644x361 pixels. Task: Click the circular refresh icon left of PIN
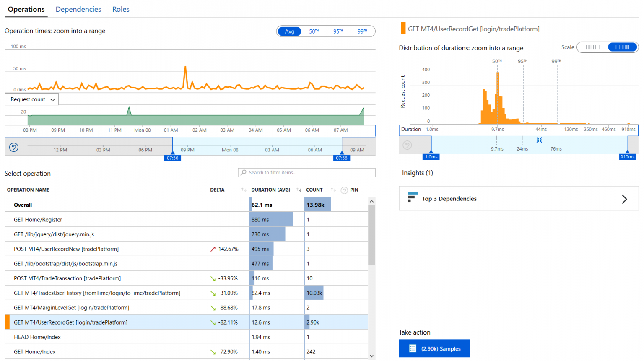pos(344,190)
